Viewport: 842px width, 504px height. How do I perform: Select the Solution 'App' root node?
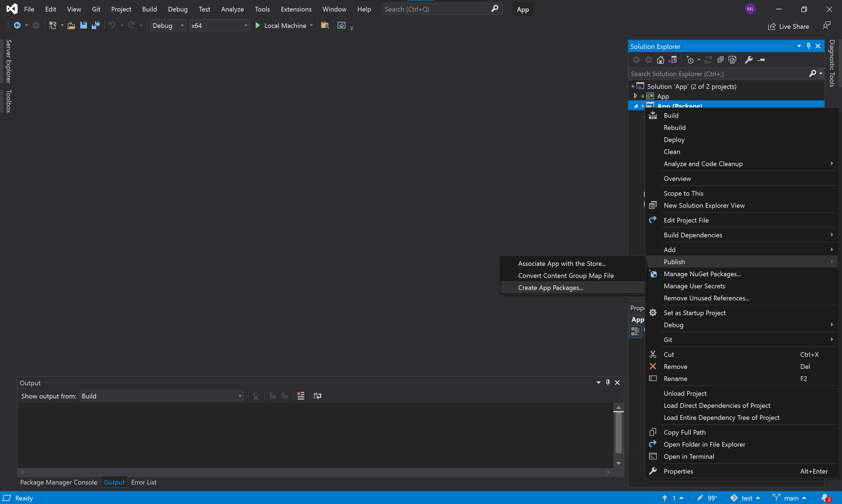coord(692,86)
